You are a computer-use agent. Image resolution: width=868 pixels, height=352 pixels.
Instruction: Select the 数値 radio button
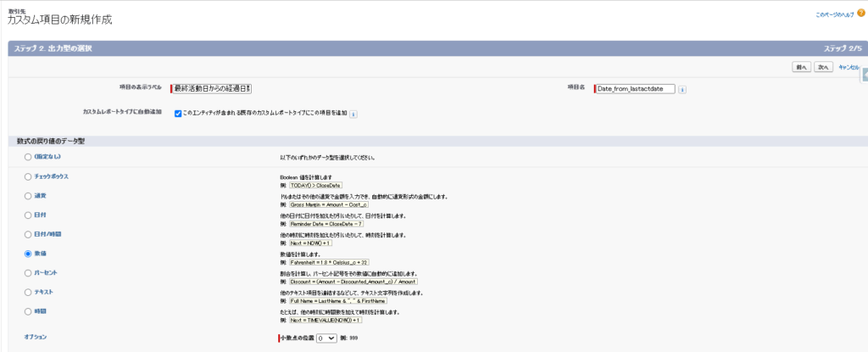point(28,253)
